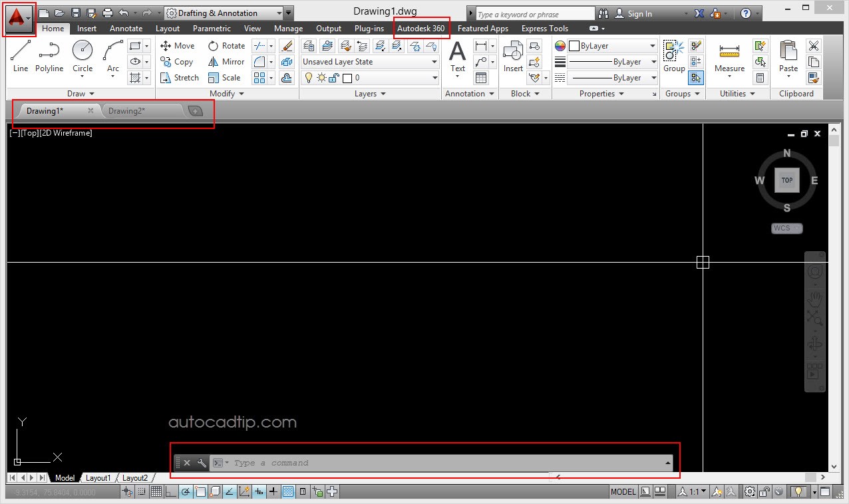Select the Polyline tool
The height and width of the screenshot is (504, 849).
click(49, 56)
